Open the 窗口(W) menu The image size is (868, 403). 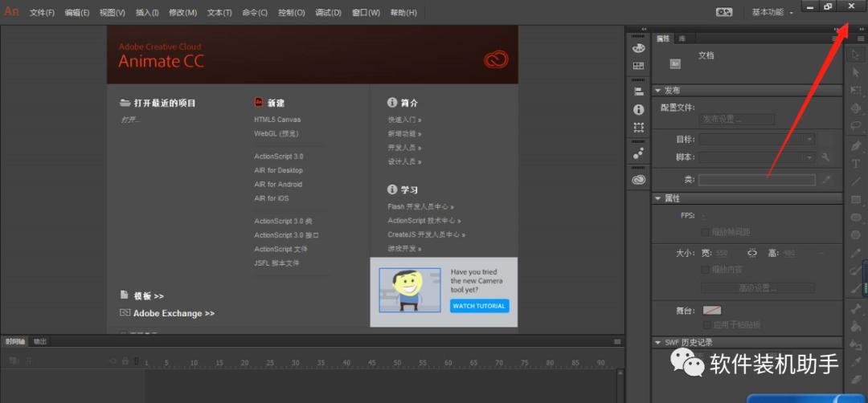[366, 13]
